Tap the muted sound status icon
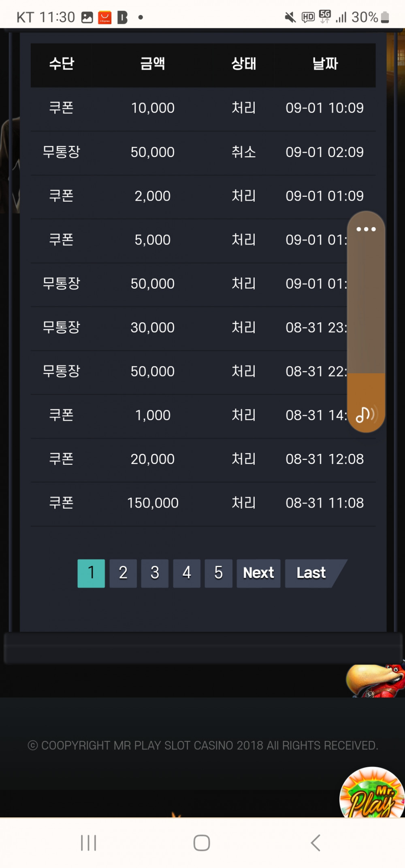The image size is (405, 868). point(290,17)
